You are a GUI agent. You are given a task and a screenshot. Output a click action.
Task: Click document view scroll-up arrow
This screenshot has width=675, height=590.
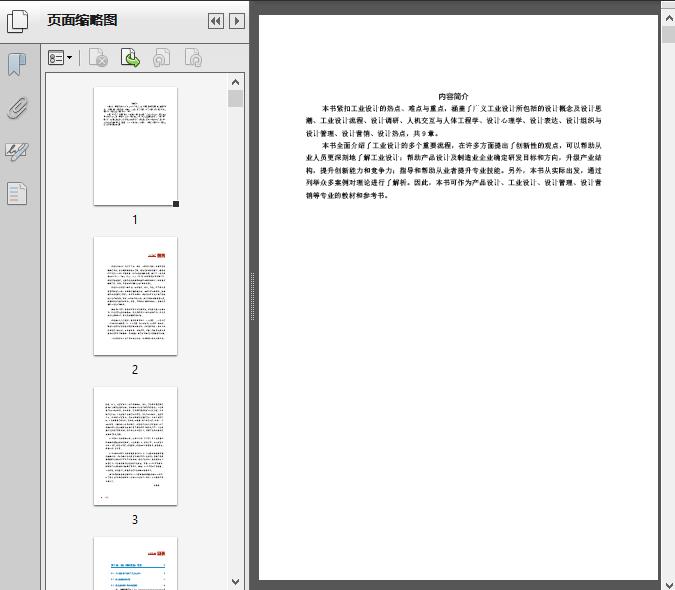[x=668, y=9]
